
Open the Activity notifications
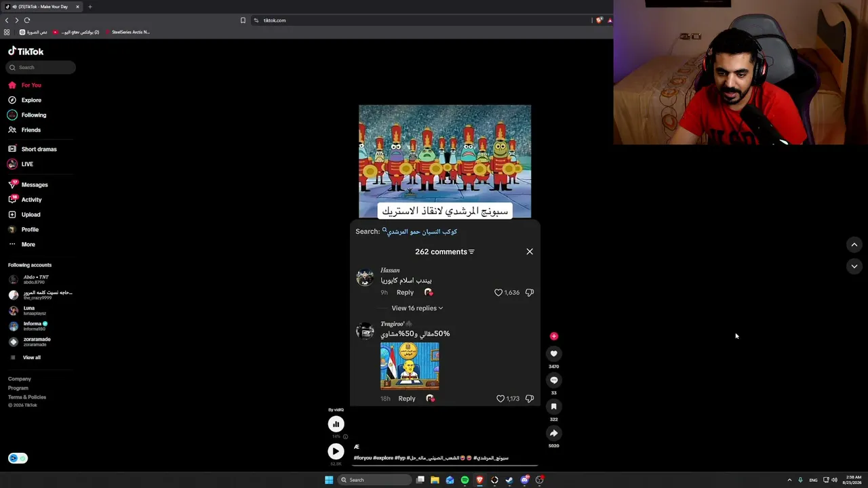pos(25,200)
